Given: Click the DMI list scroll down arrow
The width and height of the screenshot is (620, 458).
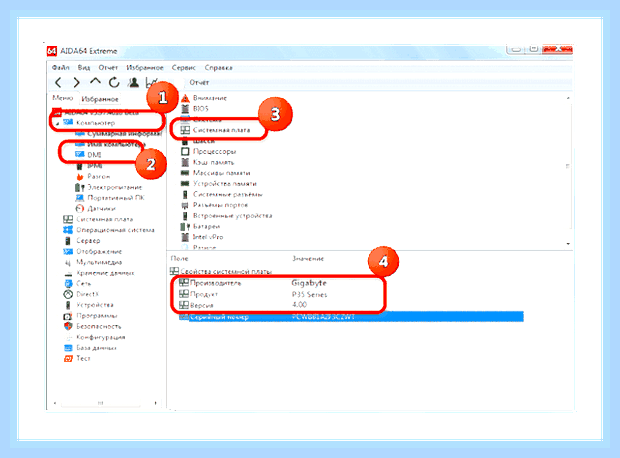Looking at the screenshot, I should click(x=568, y=244).
